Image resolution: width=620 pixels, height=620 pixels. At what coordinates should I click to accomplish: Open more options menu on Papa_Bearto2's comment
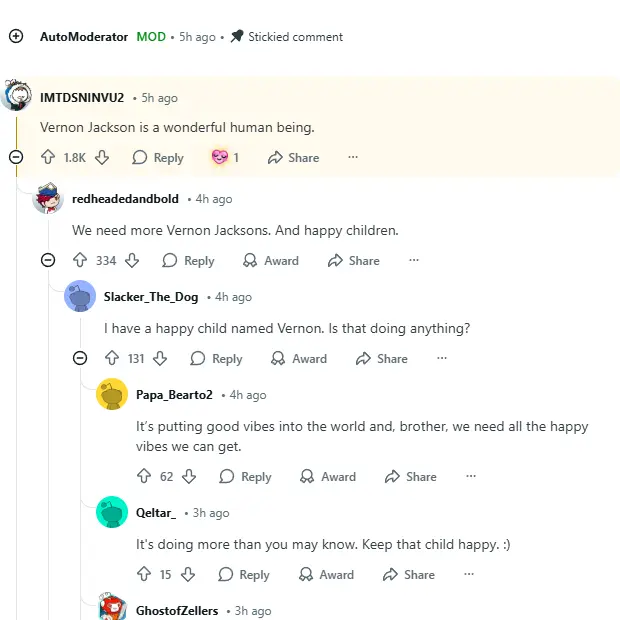point(471,477)
